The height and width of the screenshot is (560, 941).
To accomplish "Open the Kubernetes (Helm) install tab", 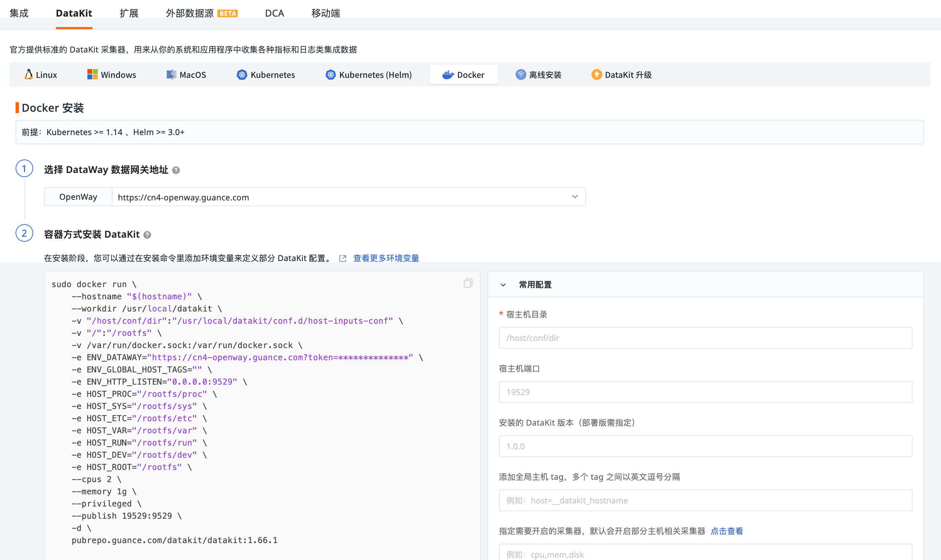I will coord(369,75).
